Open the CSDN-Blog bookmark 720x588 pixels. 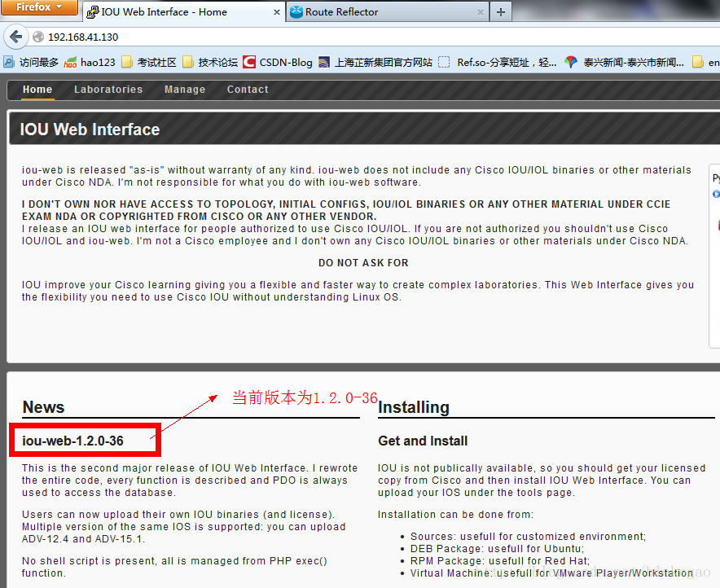click(278, 62)
